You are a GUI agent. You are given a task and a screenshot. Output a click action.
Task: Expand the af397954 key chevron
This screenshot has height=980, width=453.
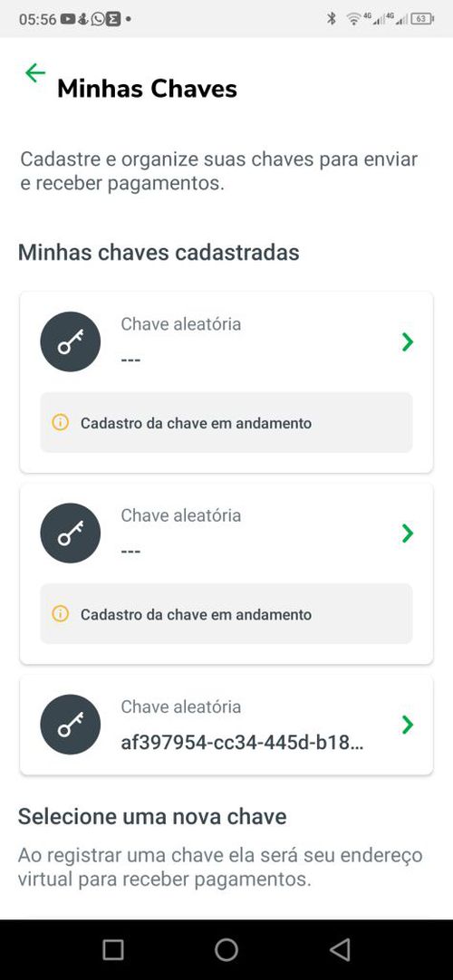[408, 725]
